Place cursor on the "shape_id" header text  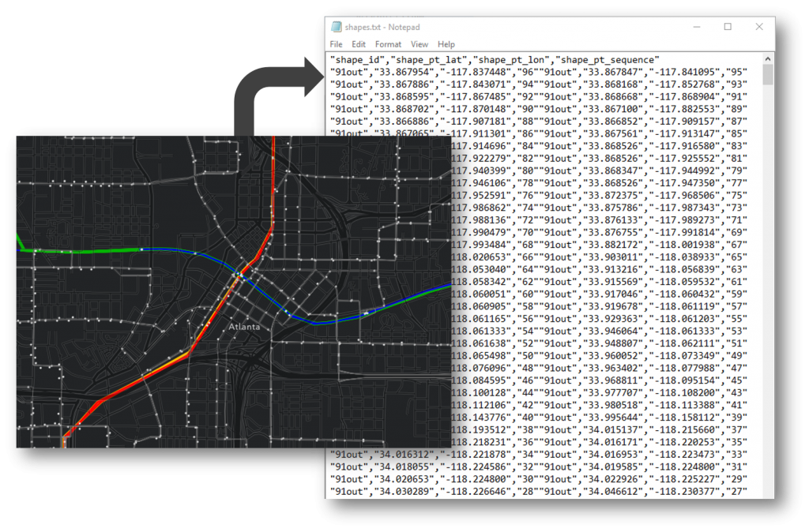[357, 60]
